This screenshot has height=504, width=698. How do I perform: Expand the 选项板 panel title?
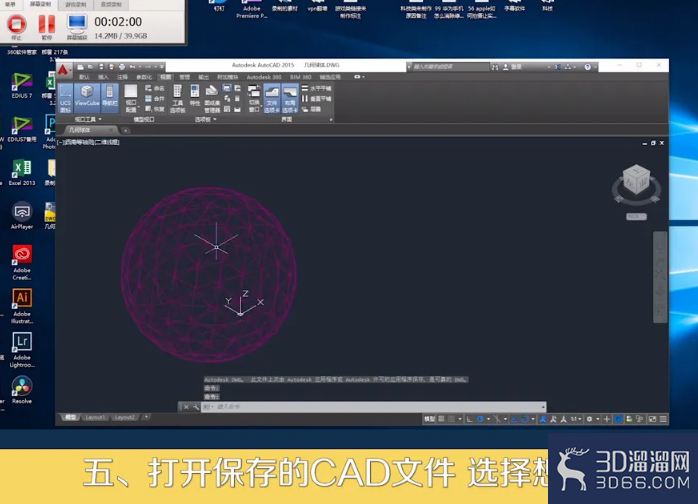pyautogui.click(x=205, y=119)
